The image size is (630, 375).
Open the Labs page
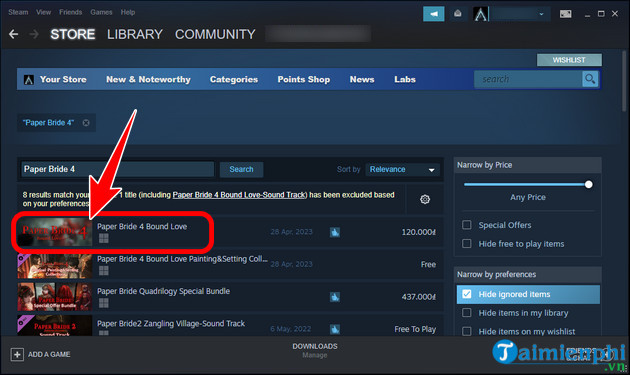405,80
